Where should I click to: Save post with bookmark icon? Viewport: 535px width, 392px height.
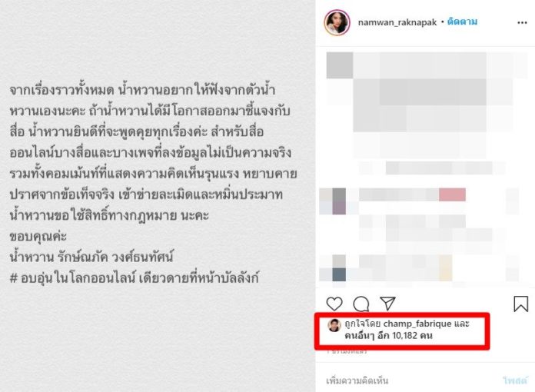point(520,304)
